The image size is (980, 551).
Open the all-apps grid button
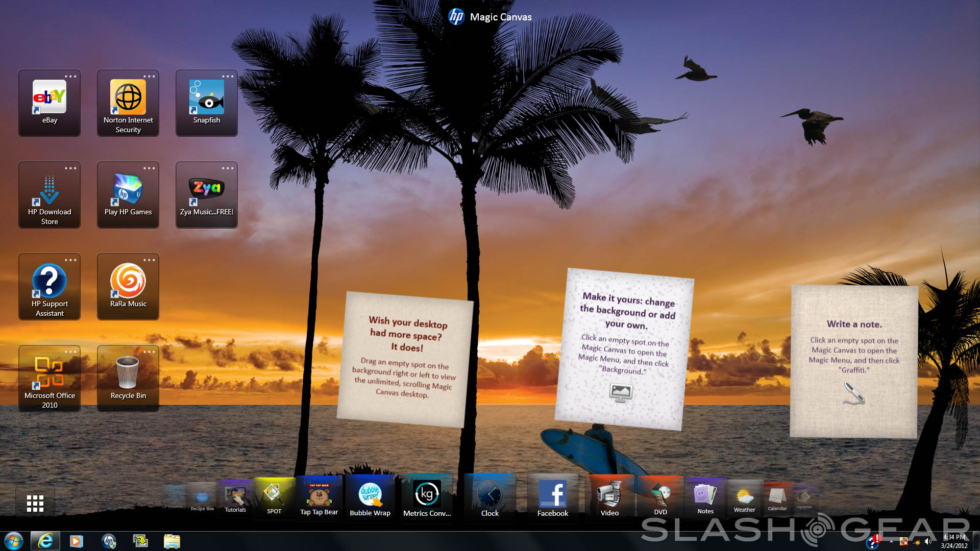click(x=35, y=503)
